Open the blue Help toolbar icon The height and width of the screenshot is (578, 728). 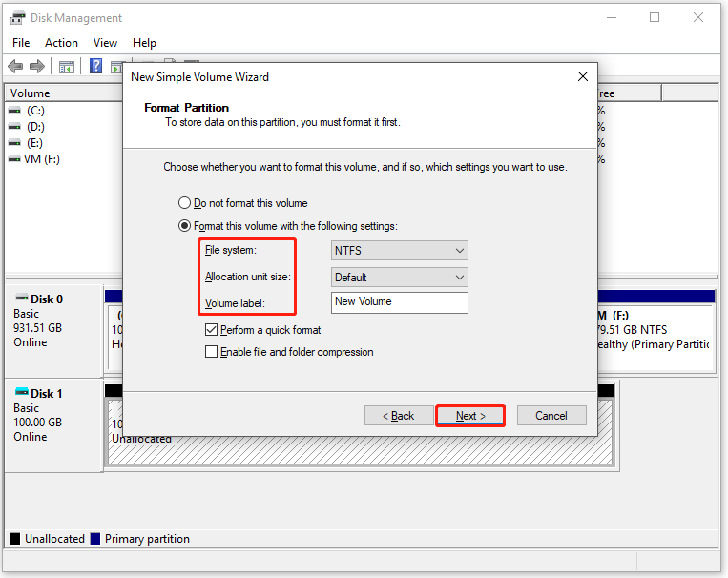click(96, 66)
